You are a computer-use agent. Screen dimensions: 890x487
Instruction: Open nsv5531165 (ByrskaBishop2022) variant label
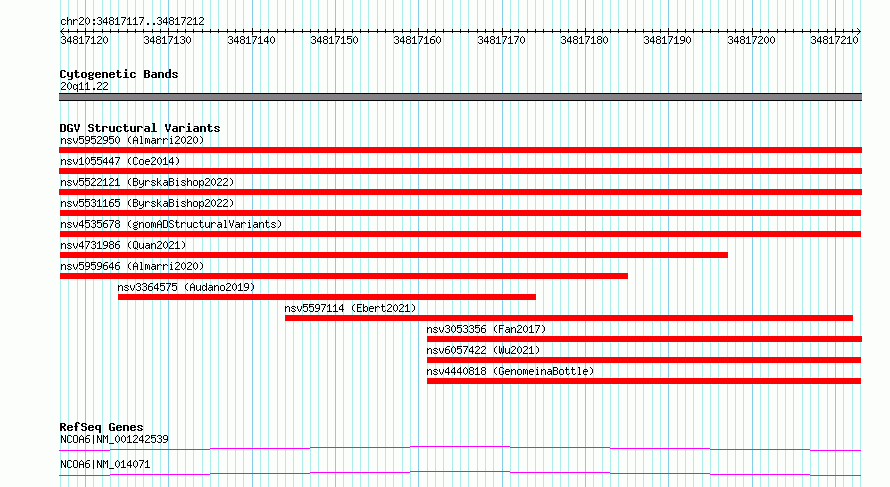click(x=147, y=203)
